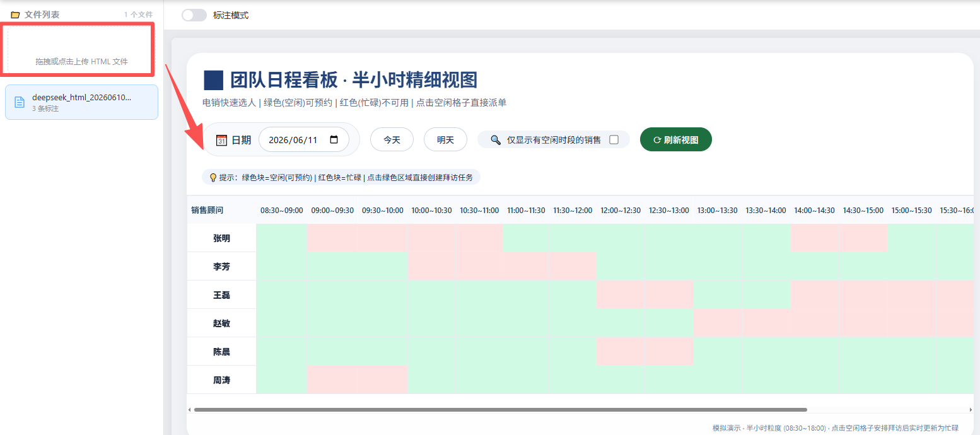The height and width of the screenshot is (435, 980).
Task: Toggle the 标注模式 switch
Action: (194, 15)
